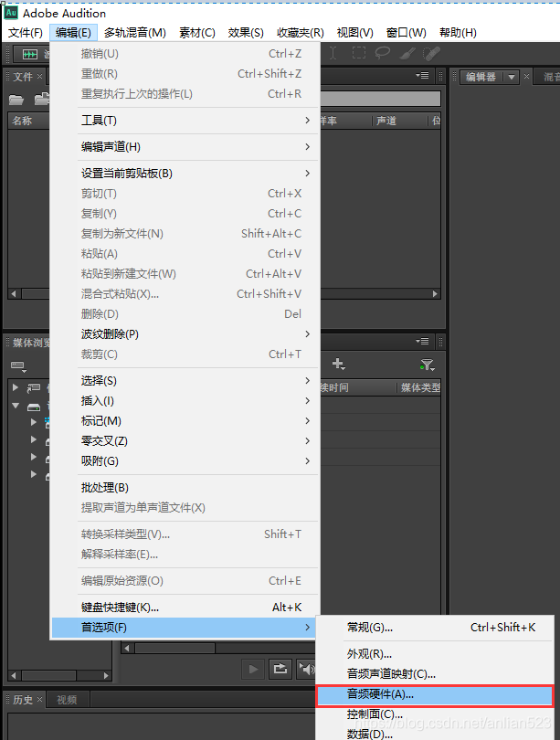The width and height of the screenshot is (560, 740).
Task: Open the 文件(F) menu
Action: [26, 33]
